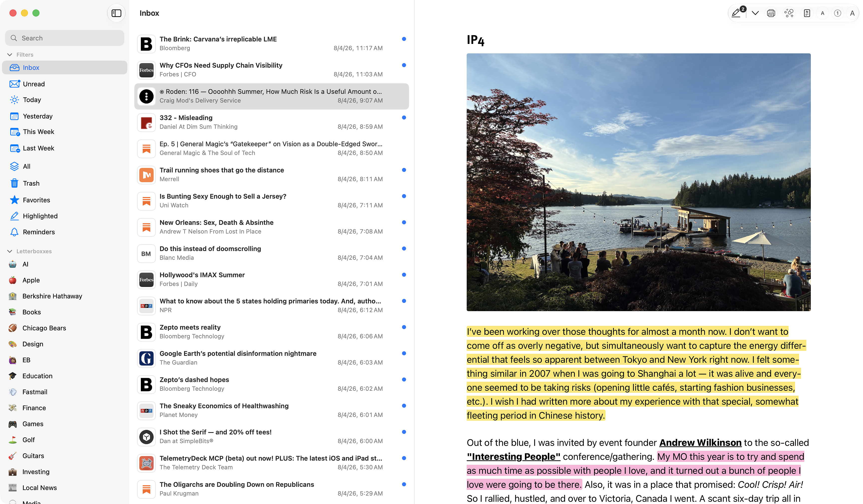Print the current newsletter
863x504 pixels.
point(771,13)
